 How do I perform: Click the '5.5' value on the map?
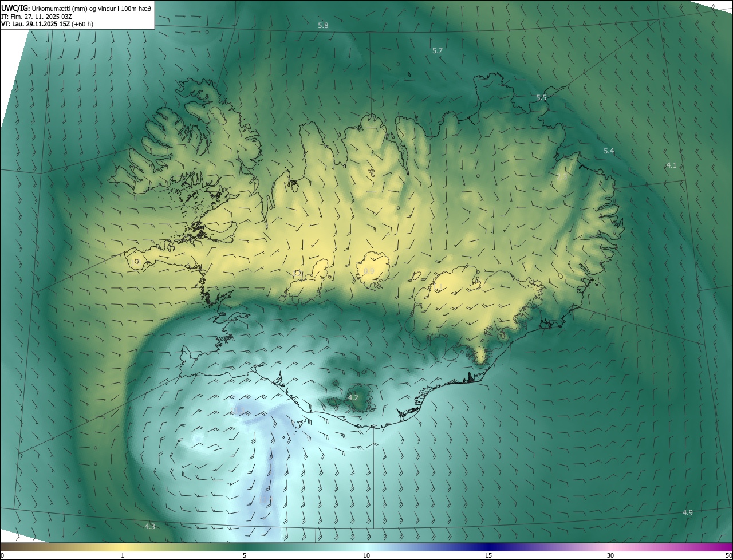click(541, 98)
